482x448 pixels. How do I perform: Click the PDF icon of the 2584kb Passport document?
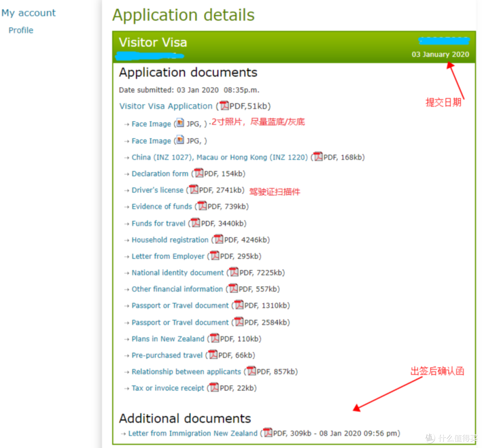pyautogui.click(x=239, y=322)
